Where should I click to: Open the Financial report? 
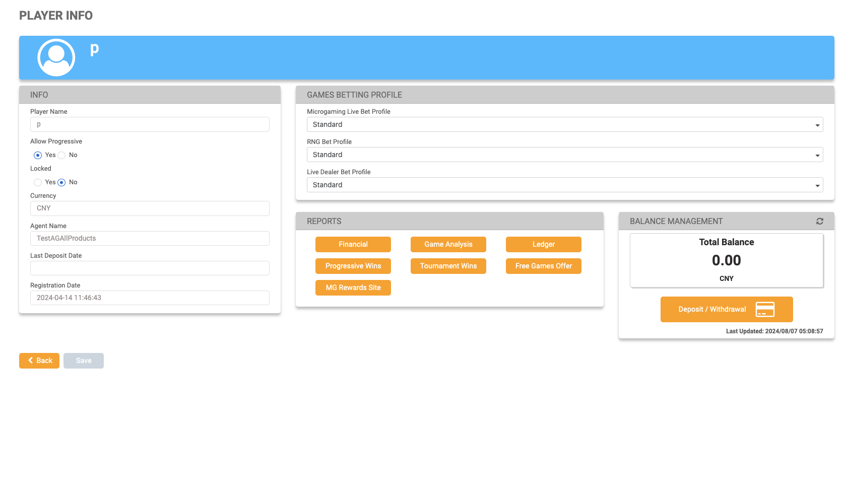[x=353, y=244]
